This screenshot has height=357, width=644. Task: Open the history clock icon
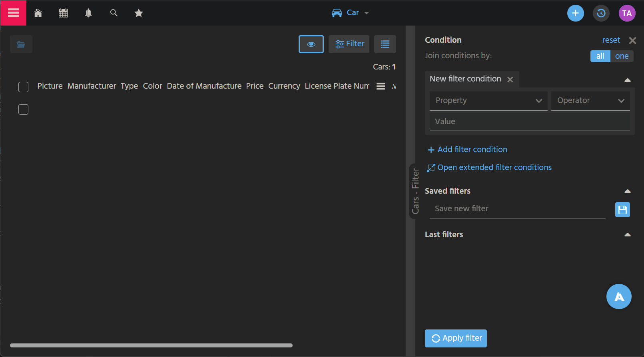(601, 13)
